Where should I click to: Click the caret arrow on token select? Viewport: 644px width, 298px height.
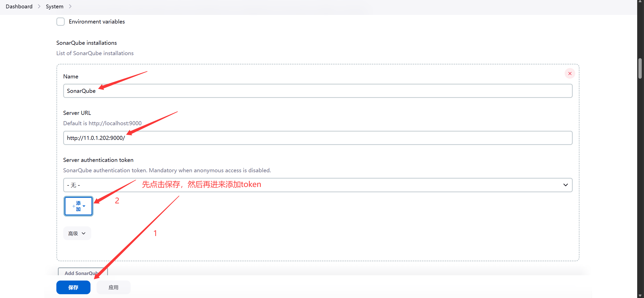click(x=566, y=185)
